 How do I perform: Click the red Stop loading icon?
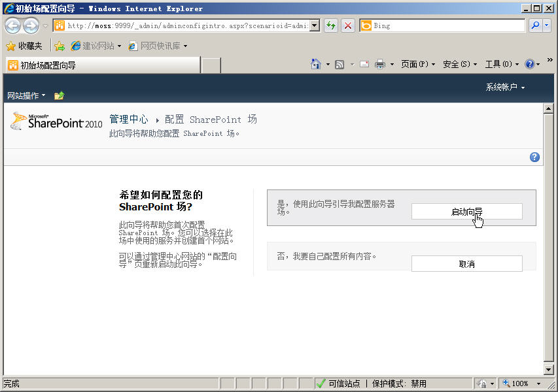(x=348, y=25)
